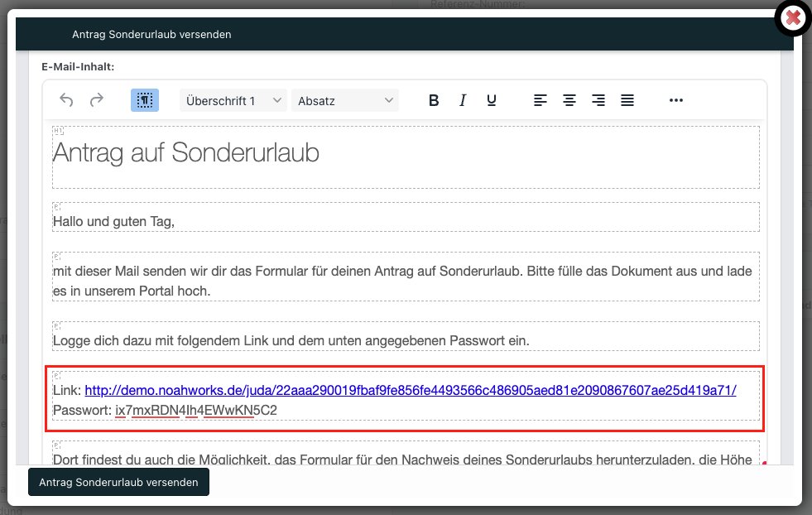Viewport: 812px width, 515px height.
Task: Click the password text ix7mxRDN4Ih4EWwKN5C2
Action: [195, 410]
